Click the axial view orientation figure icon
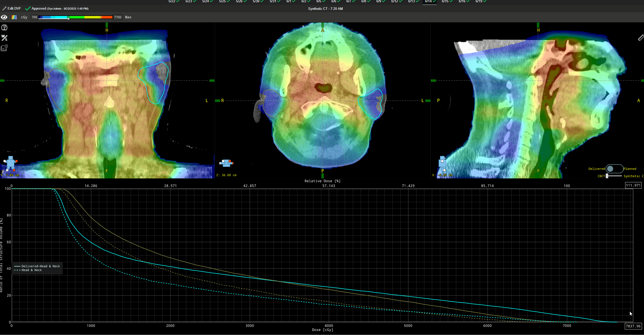The height and width of the screenshot is (335, 644). click(x=226, y=163)
